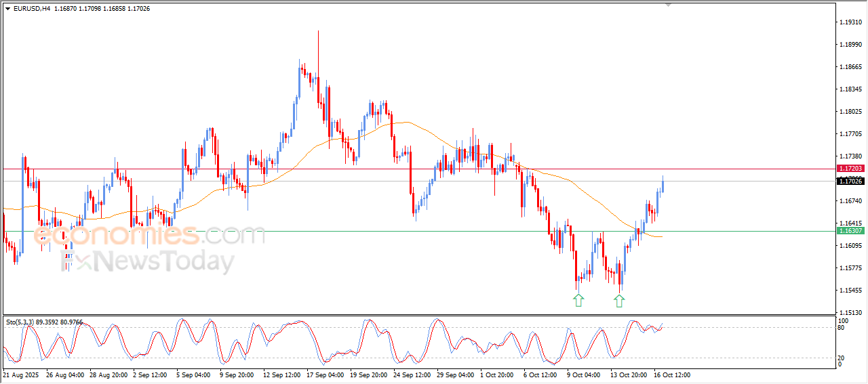The image size is (868, 384).
Task: Click the latest blue candle at right edge
Action: click(663, 184)
